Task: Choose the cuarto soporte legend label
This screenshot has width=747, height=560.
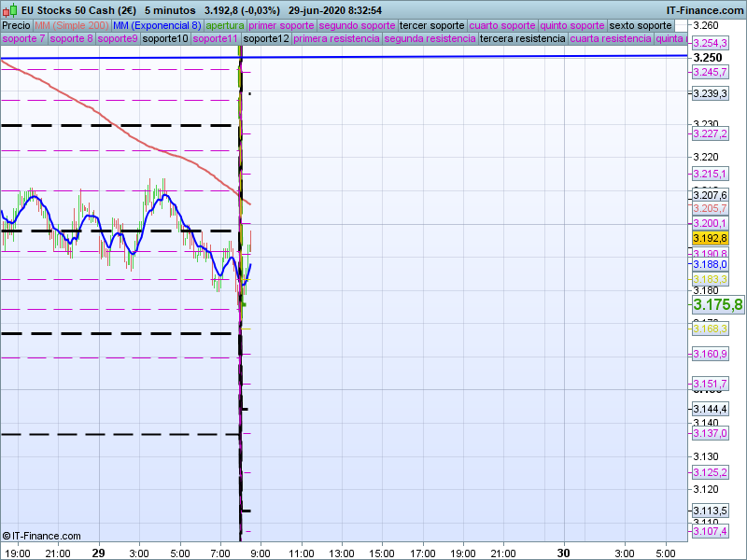Action: 501,25
